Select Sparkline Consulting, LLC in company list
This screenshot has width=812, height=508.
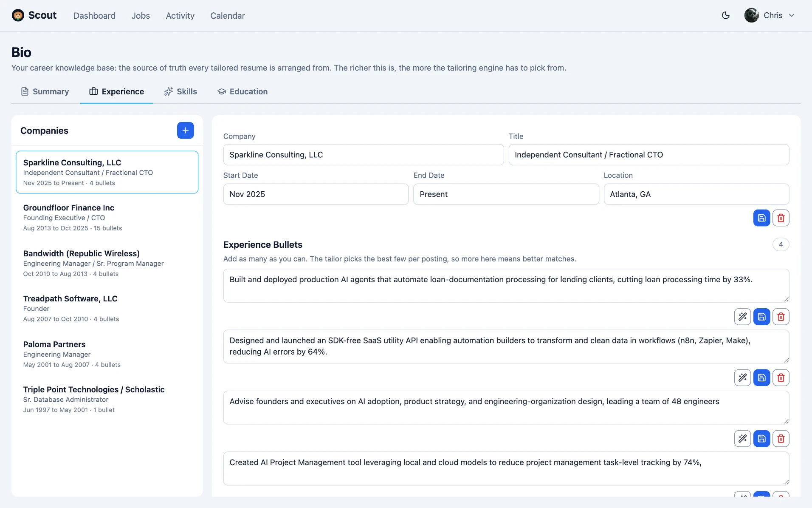click(107, 172)
